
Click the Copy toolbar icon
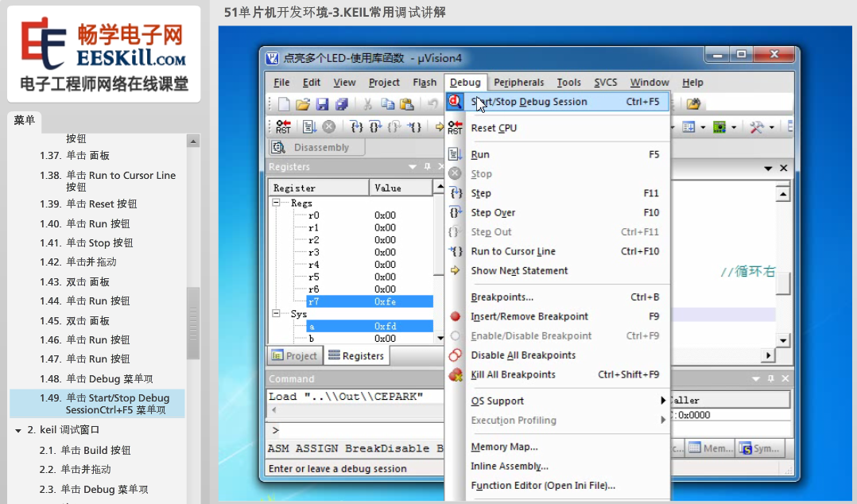point(387,104)
